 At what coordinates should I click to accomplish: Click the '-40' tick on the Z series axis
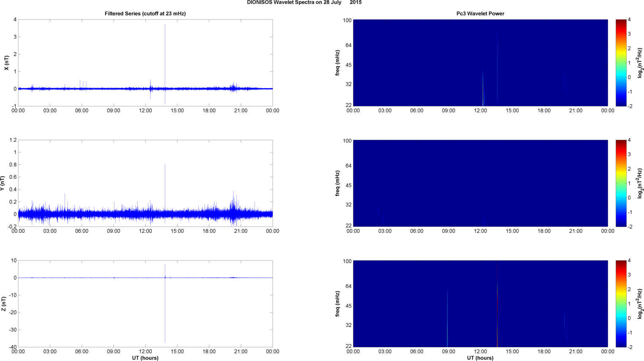click(12, 347)
